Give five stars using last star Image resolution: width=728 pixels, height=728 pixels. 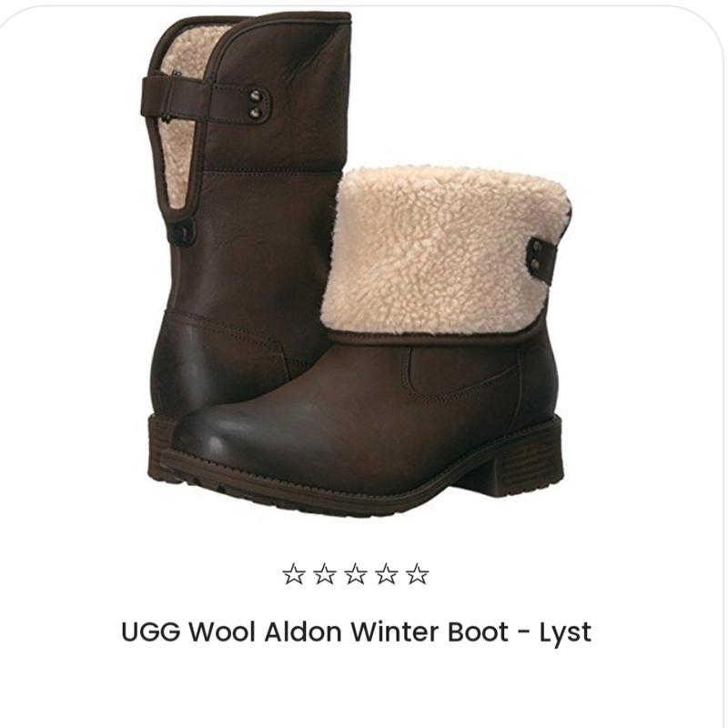point(417,574)
